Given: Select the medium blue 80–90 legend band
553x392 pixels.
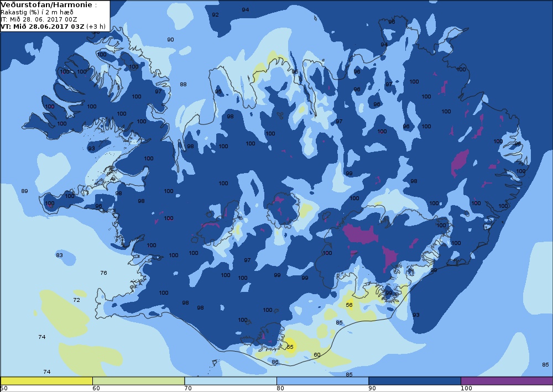Looking at the screenshot, I should (x=322, y=381).
